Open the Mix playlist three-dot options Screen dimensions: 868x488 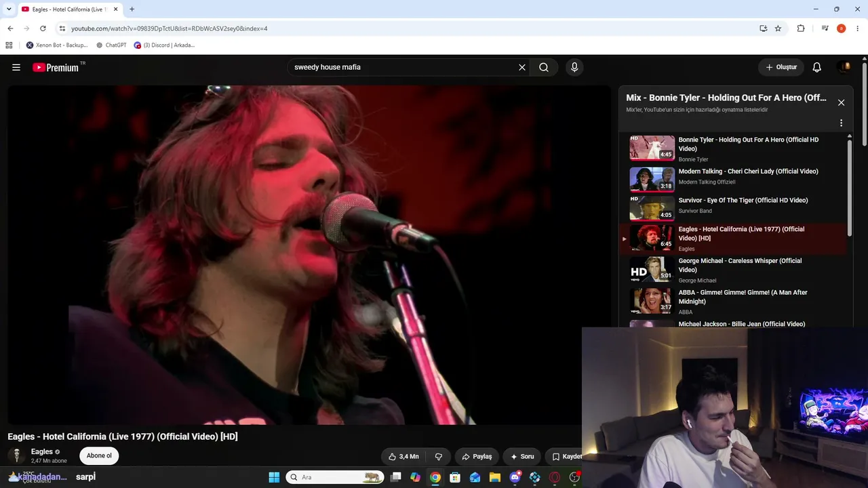click(841, 123)
